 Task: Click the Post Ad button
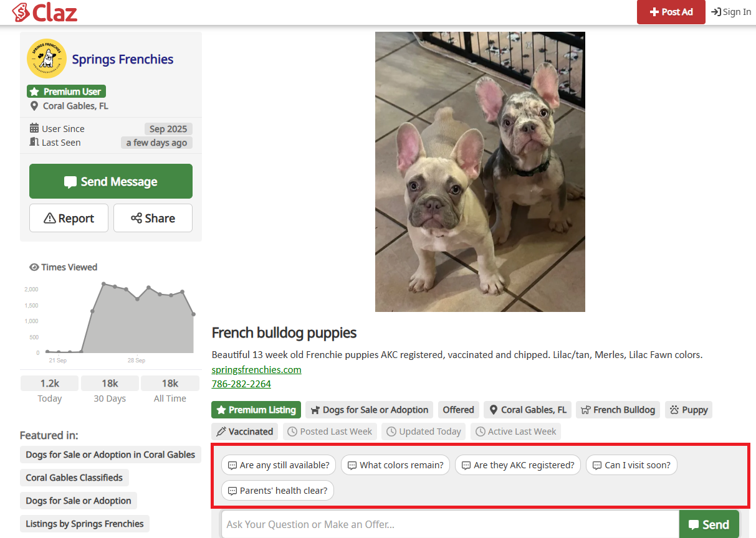(671, 12)
